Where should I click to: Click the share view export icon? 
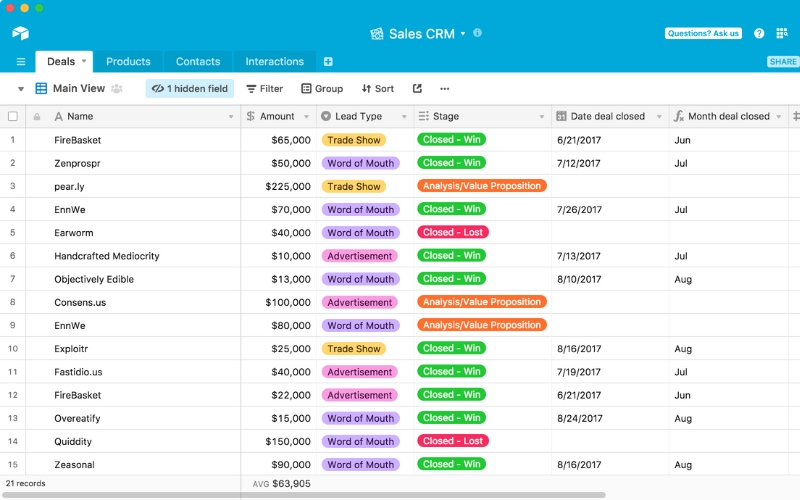click(x=417, y=89)
